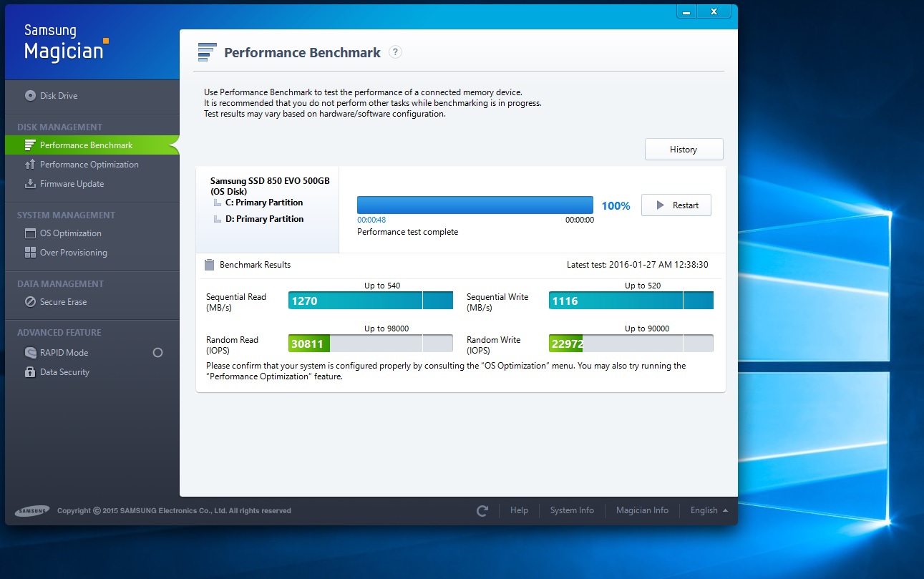Click the 'Performance test complete' status text

point(407,232)
